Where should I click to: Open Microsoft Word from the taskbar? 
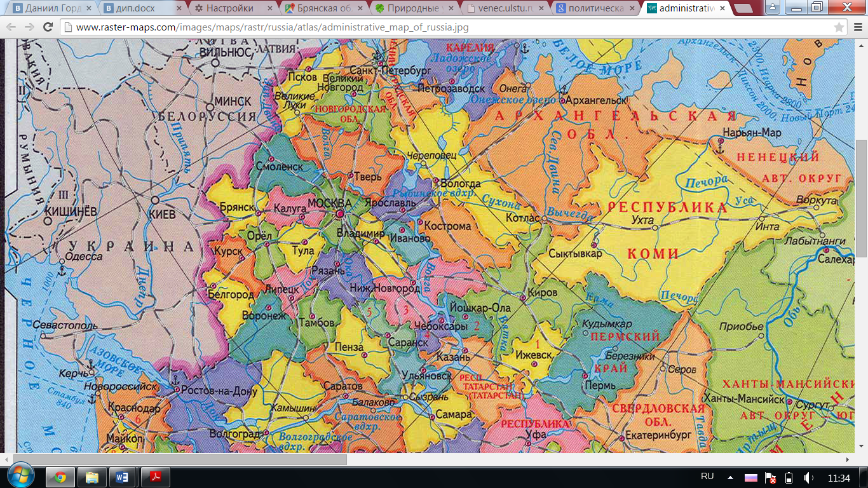point(123,477)
